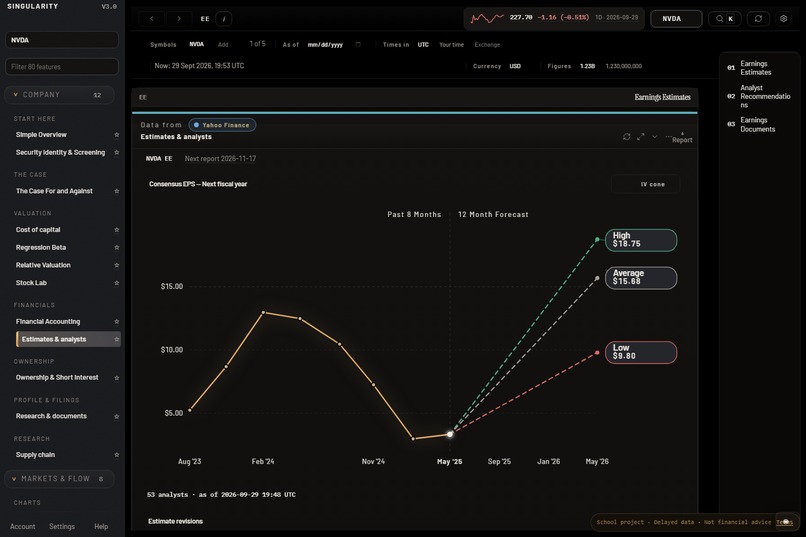Star the Cost of capital feature

coord(117,230)
